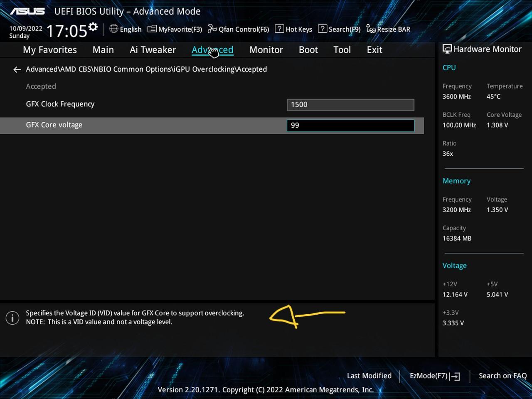Click Memory heading in Hardware Monitor
This screenshot has width=532, height=399.
coord(456,181)
